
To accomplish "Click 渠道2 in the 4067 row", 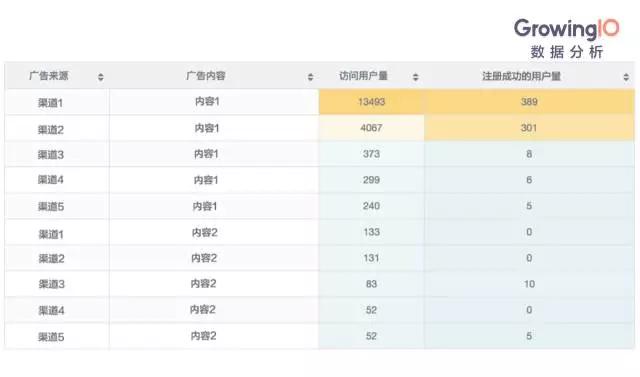I will (51, 130).
